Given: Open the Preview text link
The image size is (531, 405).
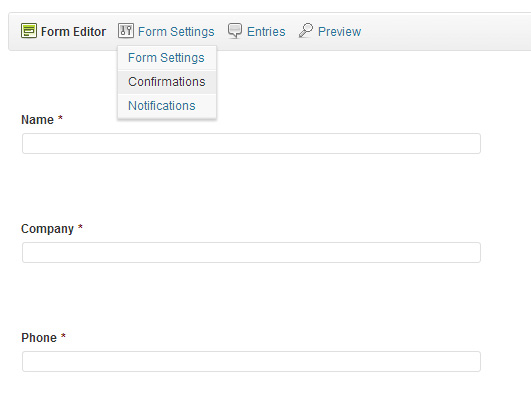Looking at the screenshot, I should click(x=339, y=31).
